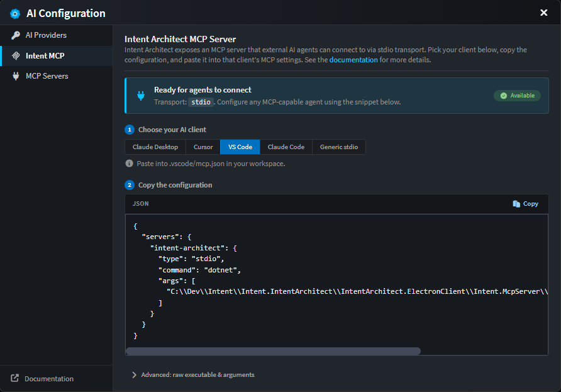Click the AI Configuration gear logo icon
The width and height of the screenshot is (561, 392).
[x=15, y=14]
